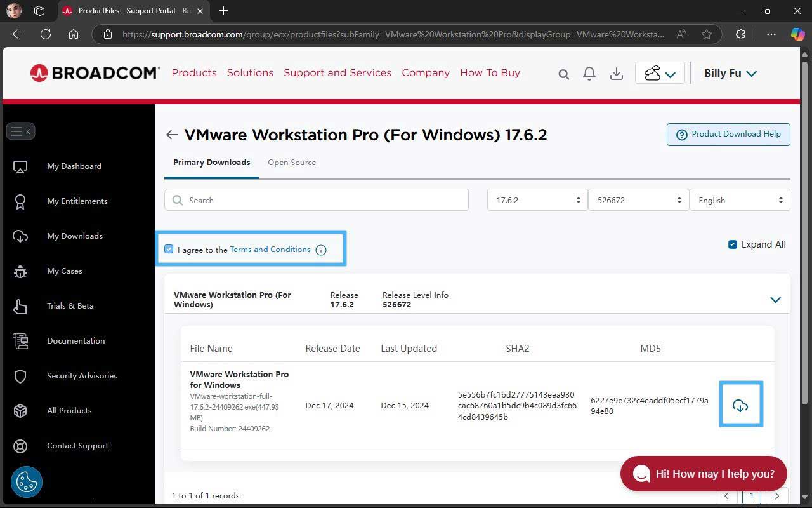Open the English language dropdown
Image resolution: width=812 pixels, height=508 pixels.
[740, 199]
